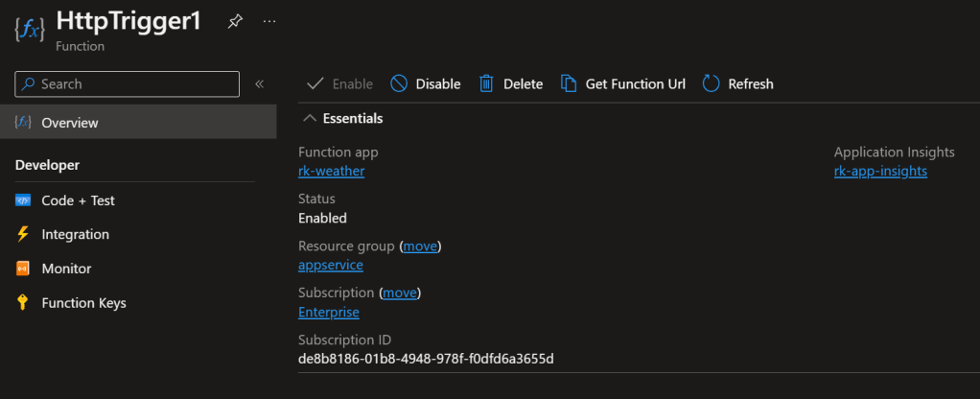Click the Monitor icon in sidebar
This screenshot has width=980, height=399.
click(23, 269)
